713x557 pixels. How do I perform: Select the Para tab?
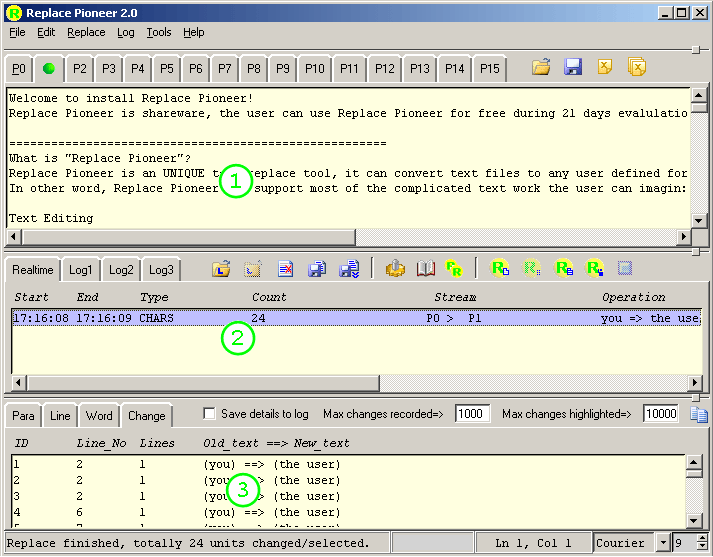(x=23, y=416)
